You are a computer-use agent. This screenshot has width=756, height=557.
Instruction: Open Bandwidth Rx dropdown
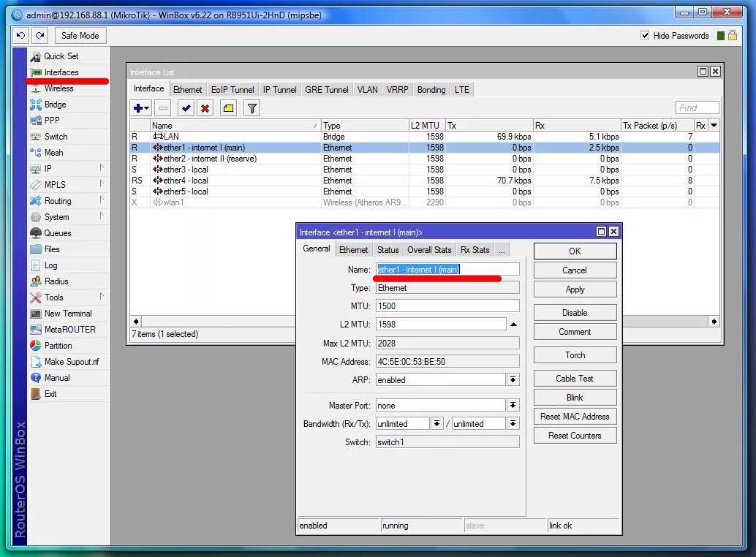[436, 423]
